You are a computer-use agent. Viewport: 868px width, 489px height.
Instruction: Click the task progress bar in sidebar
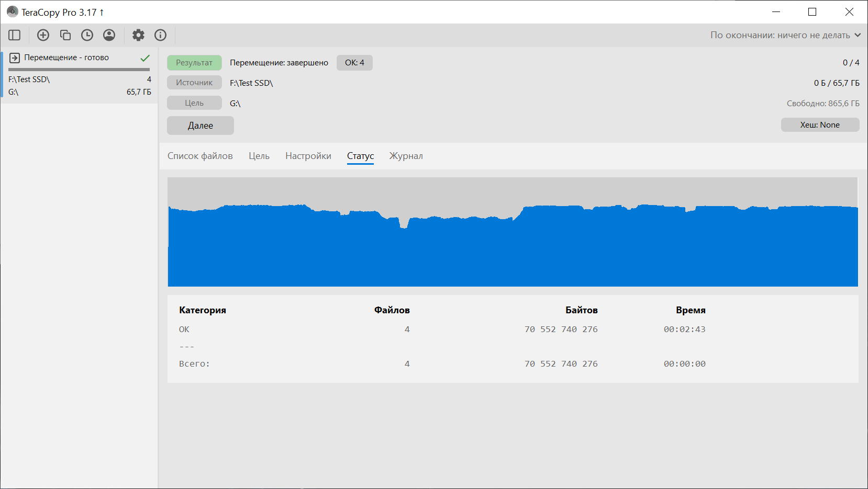79,69
